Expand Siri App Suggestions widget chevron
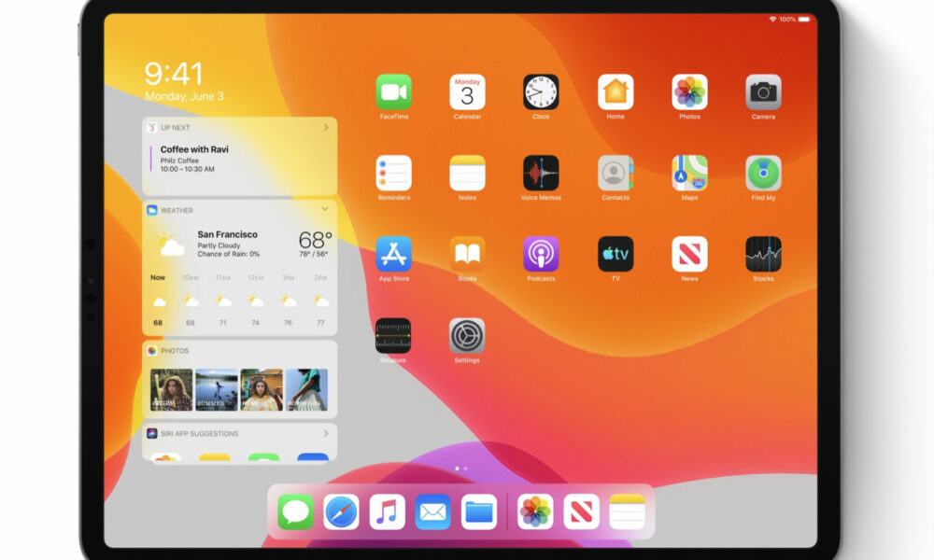 (326, 433)
